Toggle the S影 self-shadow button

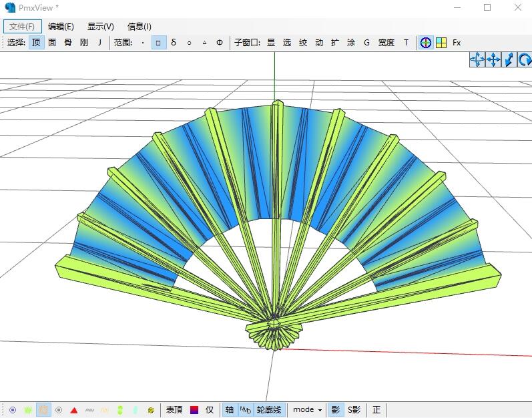pos(354,410)
